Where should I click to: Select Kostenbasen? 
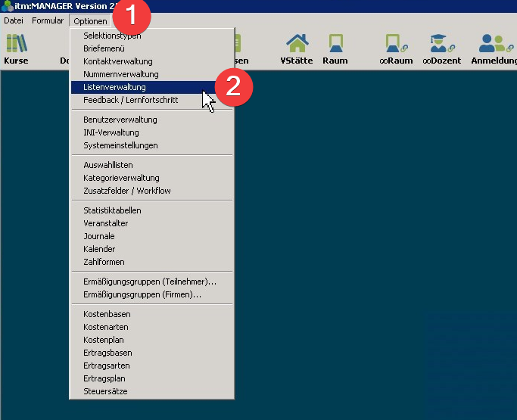click(152, 314)
